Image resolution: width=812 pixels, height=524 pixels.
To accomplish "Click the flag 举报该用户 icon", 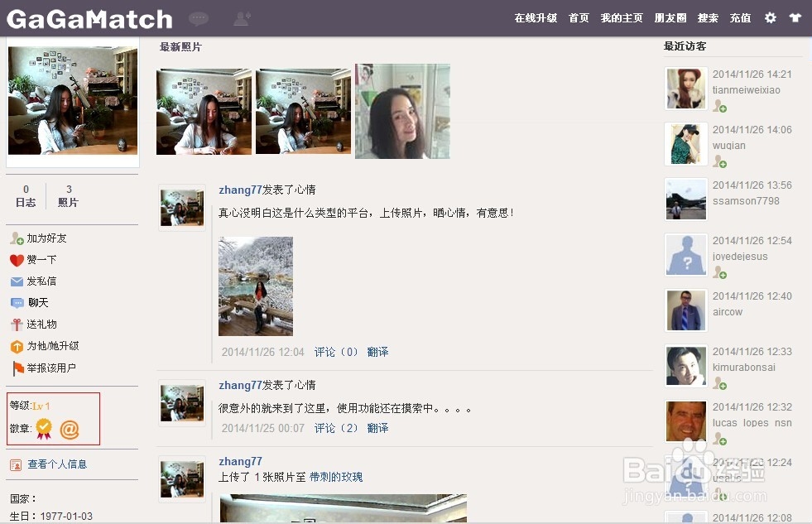I will point(17,368).
